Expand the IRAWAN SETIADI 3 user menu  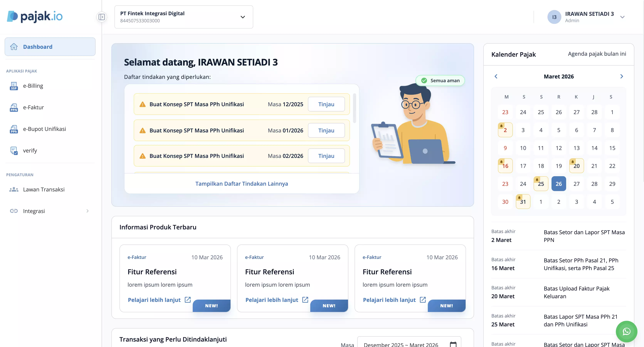click(x=622, y=17)
